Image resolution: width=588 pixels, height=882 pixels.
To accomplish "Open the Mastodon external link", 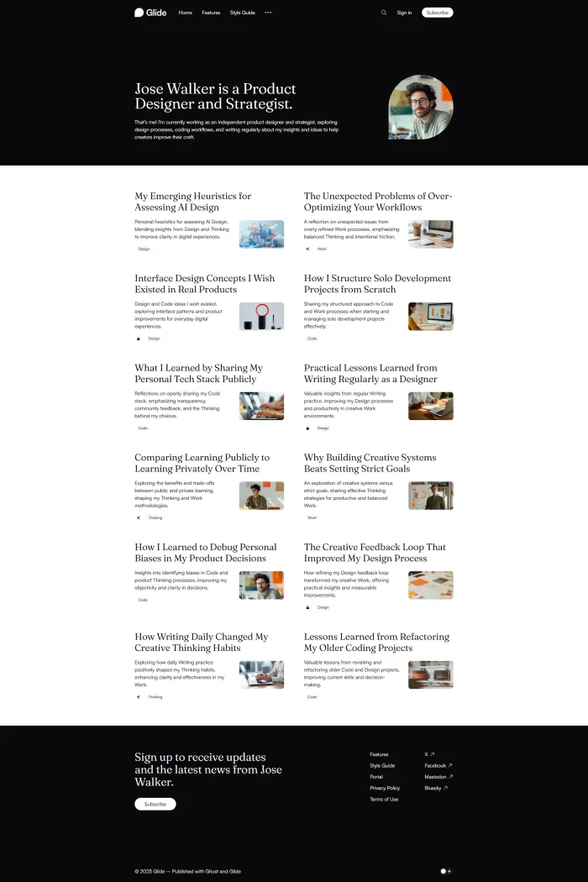I will [x=438, y=777].
